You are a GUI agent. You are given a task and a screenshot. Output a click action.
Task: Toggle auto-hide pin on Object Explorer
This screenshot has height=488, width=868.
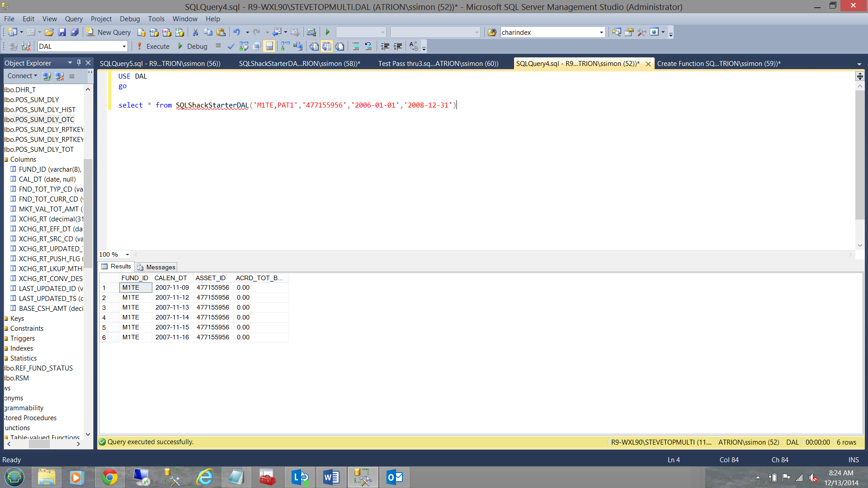(79, 63)
